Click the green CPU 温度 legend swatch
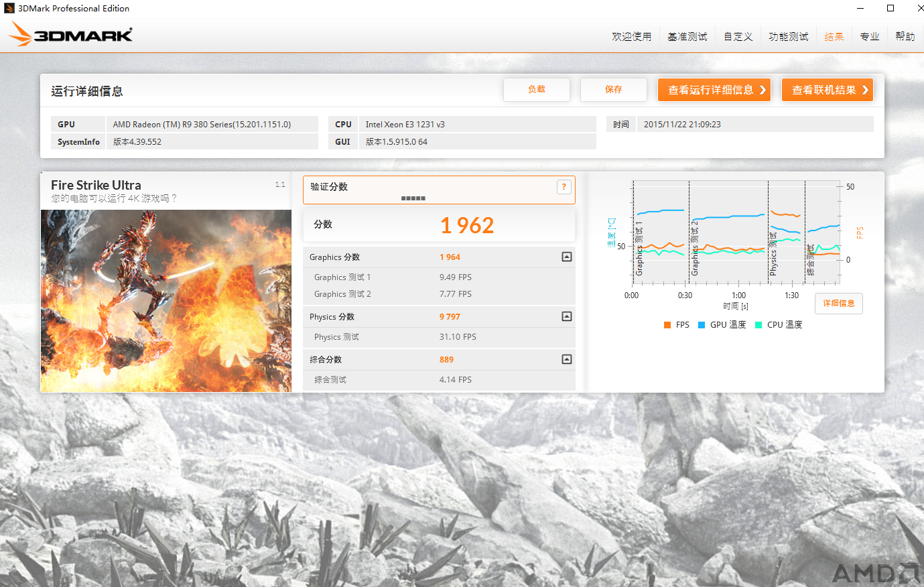The width and height of the screenshot is (924, 587). pyautogui.click(x=758, y=325)
